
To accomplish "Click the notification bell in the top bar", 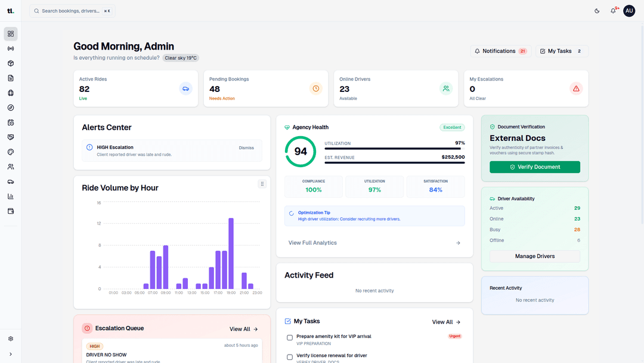I will [x=613, y=11].
